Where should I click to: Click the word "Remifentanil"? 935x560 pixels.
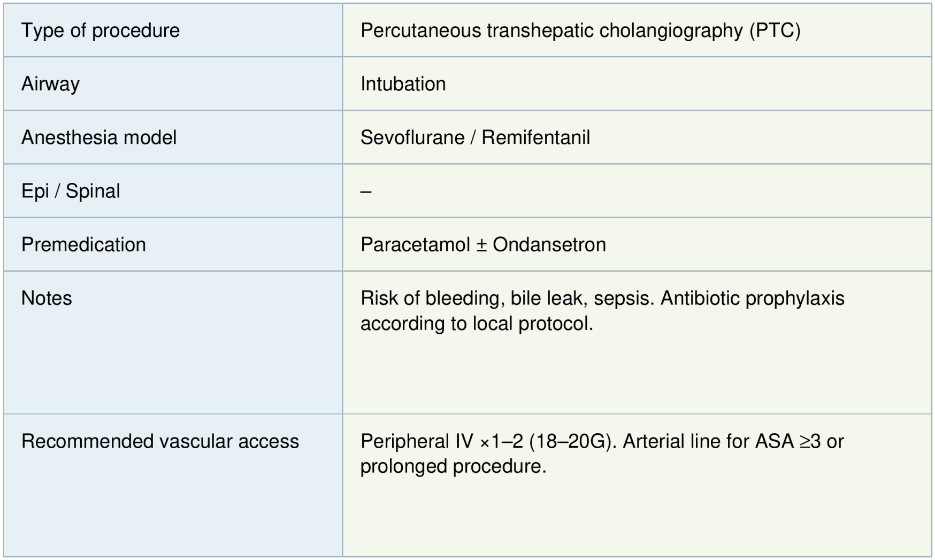pos(535,137)
